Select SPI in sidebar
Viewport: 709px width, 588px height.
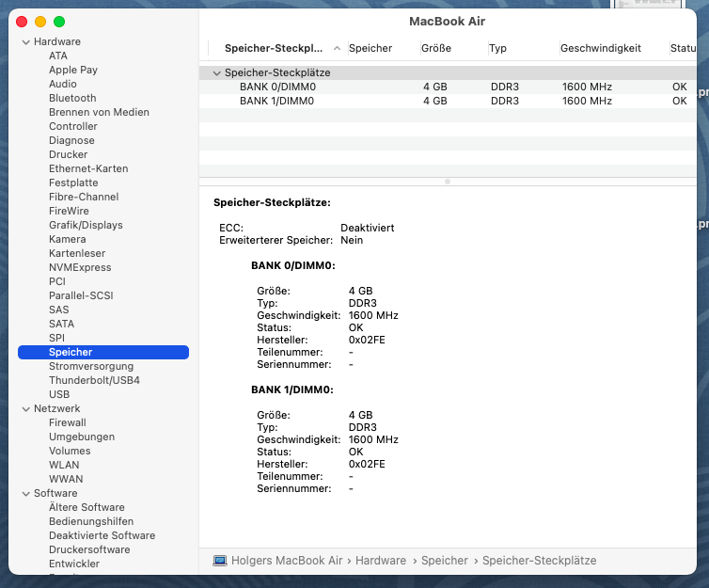[x=57, y=338]
